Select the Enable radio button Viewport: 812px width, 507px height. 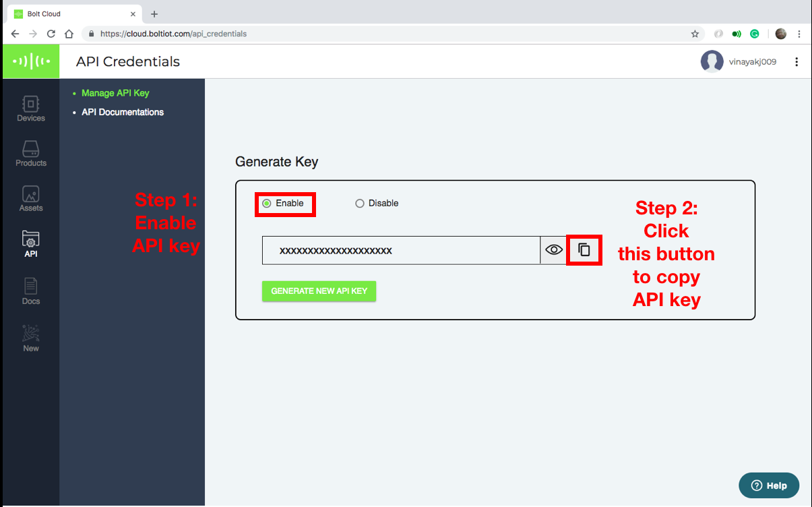[267, 204]
